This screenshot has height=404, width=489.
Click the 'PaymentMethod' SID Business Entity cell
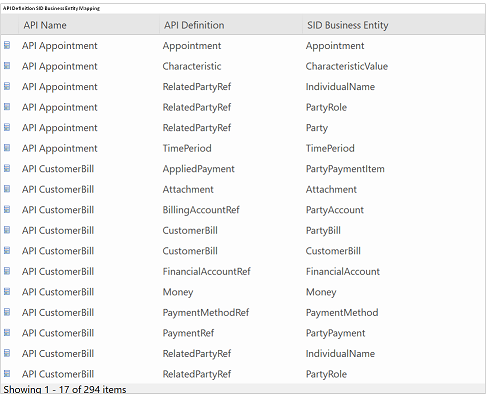pos(342,313)
